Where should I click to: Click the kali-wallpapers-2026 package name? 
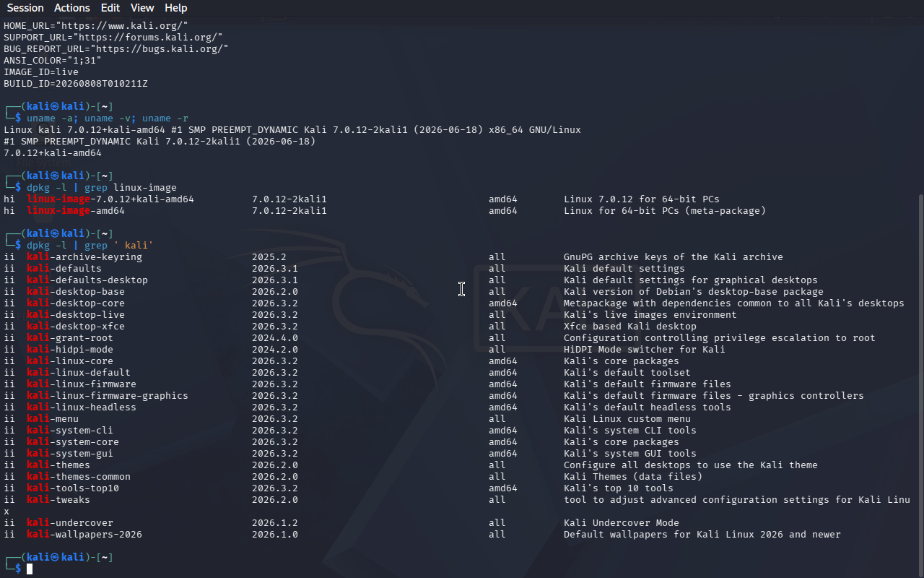tap(84, 535)
